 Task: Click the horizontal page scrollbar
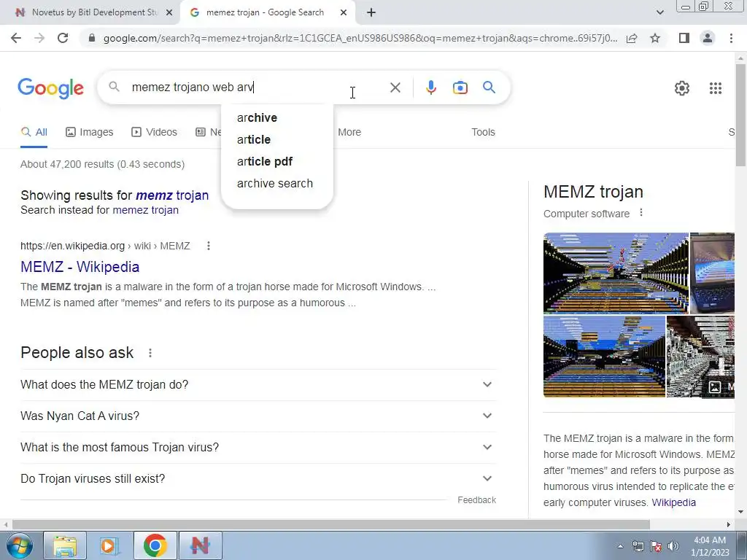[331, 524]
